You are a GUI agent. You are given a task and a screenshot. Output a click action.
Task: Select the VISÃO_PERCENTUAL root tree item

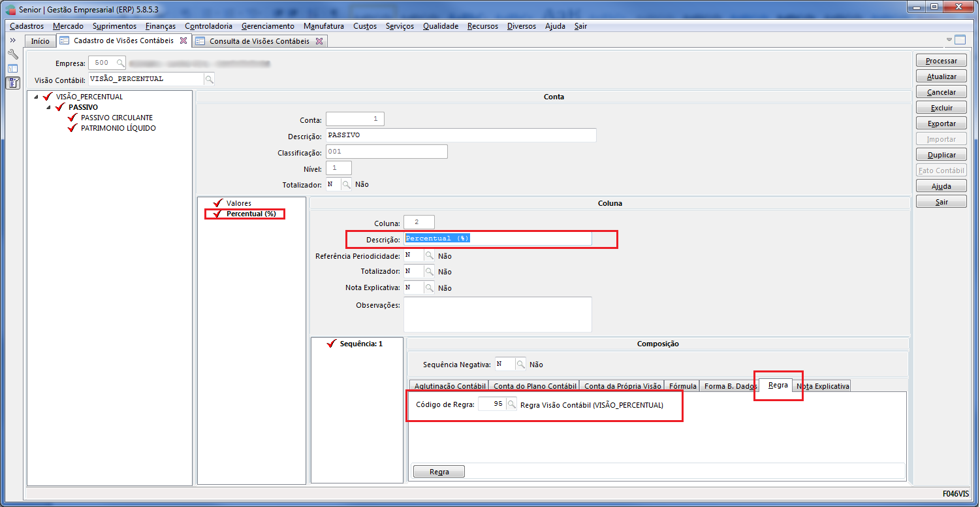click(89, 97)
